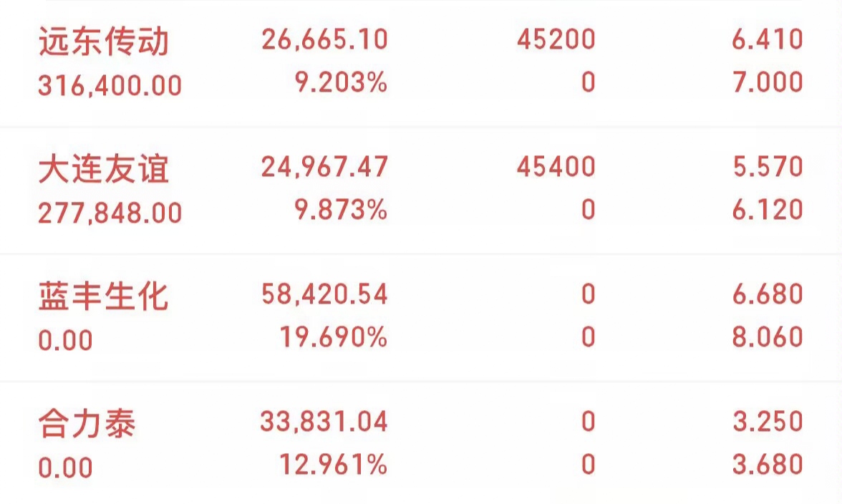Select profit percentage 19.690%
Image resolution: width=842 pixels, height=504 pixels.
point(334,336)
